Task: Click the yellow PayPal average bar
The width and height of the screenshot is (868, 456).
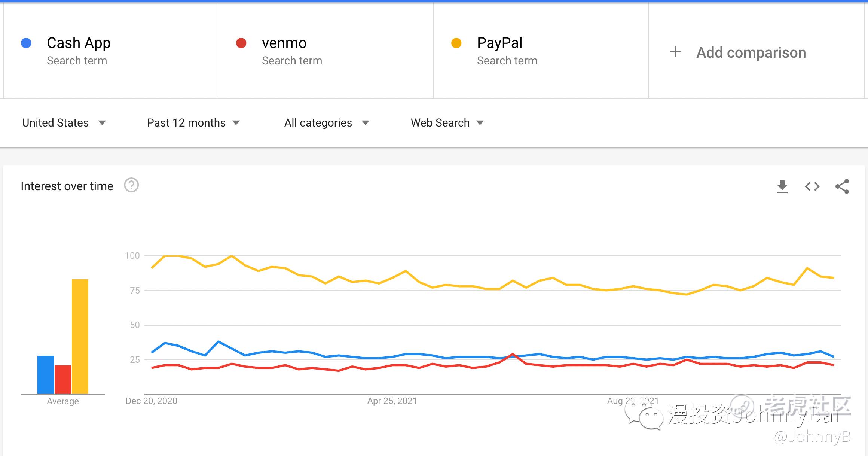Action: 80,336
